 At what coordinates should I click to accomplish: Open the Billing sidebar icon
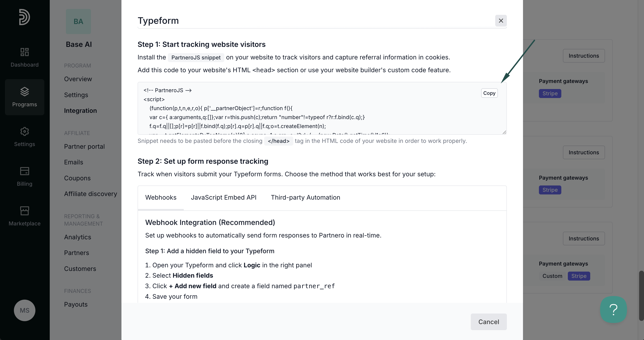click(24, 176)
